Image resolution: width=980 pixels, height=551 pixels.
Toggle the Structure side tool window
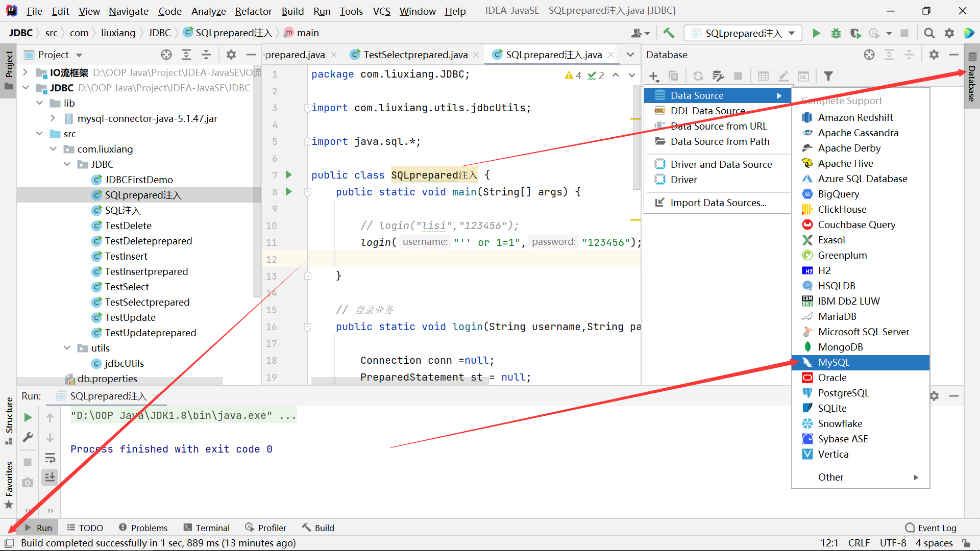9,418
